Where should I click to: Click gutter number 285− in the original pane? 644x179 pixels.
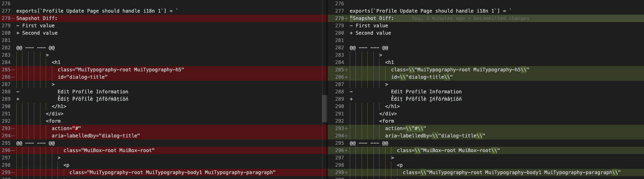click(7, 70)
